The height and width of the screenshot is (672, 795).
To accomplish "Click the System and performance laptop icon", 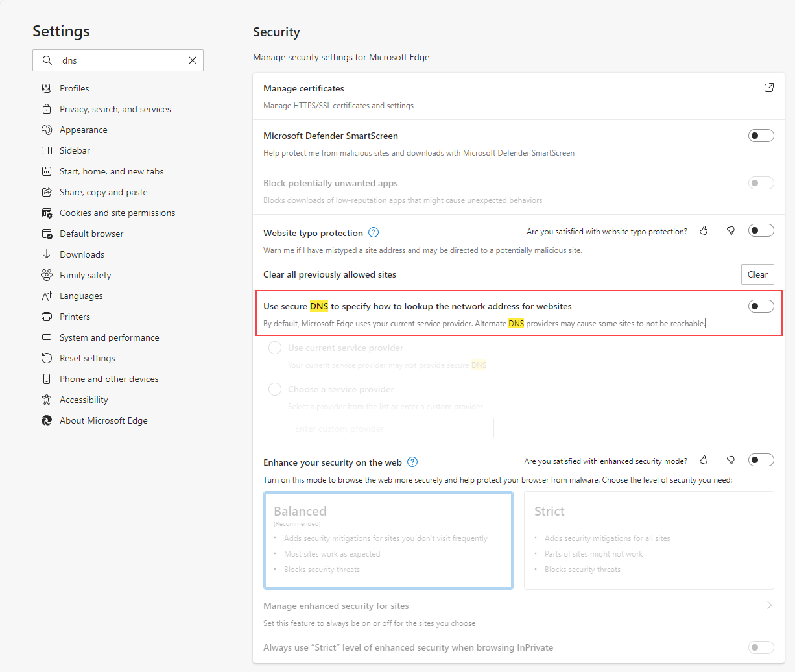I will point(47,337).
